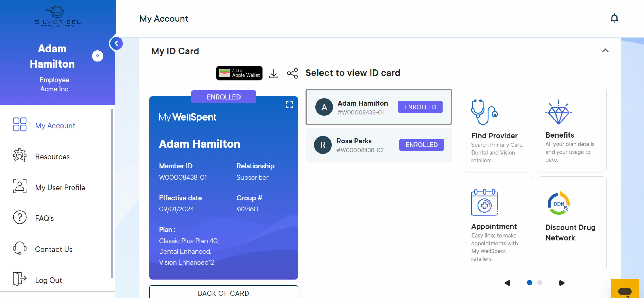
Task: Expand the ID card to fullscreen
Action: click(289, 105)
